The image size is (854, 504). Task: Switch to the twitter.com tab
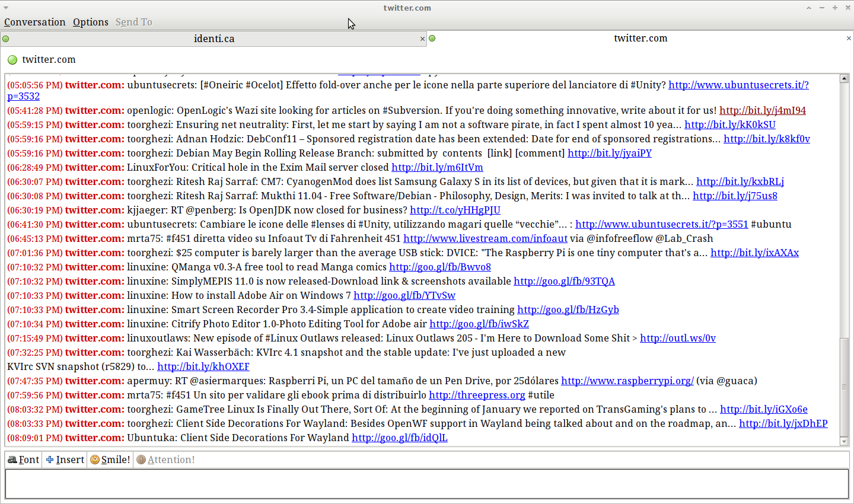coord(640,38)
